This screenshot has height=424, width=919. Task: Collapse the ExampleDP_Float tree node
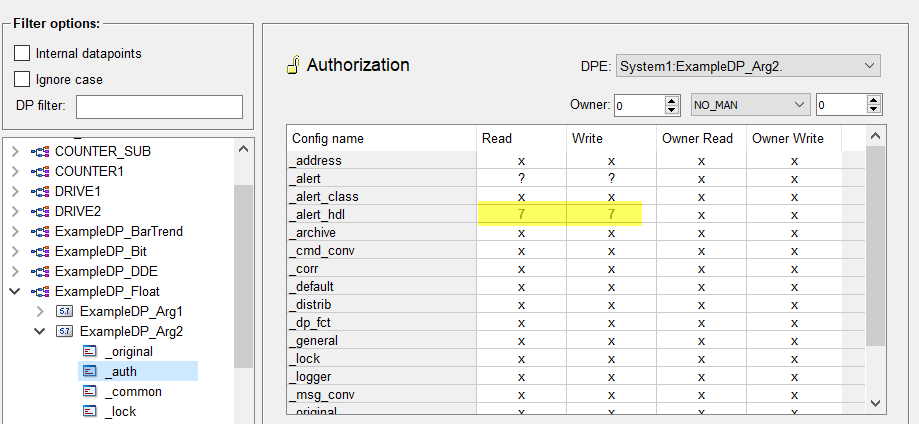(15, 291)
